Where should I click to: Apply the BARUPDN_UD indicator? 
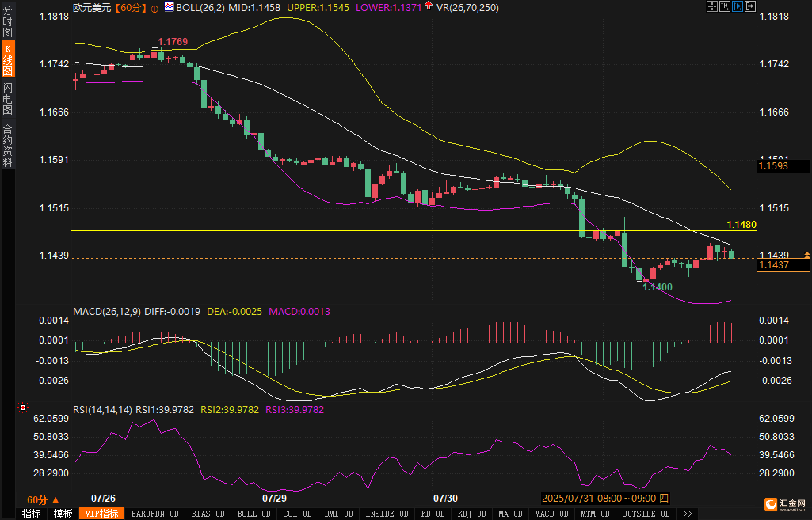[x=155, y=514]
